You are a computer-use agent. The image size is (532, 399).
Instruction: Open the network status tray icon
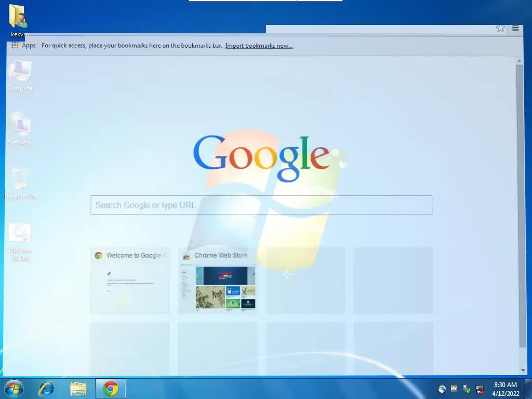480,389
